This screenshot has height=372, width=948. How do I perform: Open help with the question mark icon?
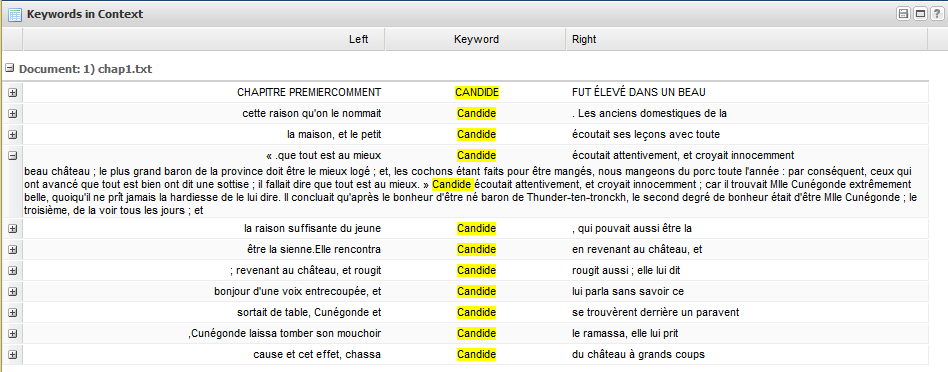(x=935, y=14)
